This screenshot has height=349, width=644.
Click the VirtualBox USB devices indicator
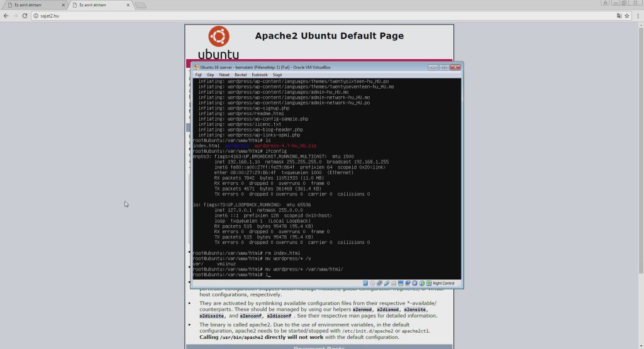point(387,284)
